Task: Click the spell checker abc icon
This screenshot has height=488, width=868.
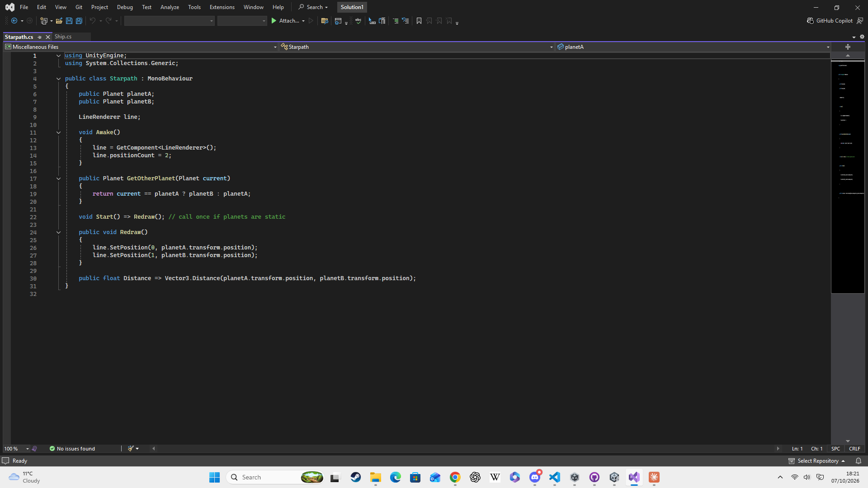Action: coord(359,21)
